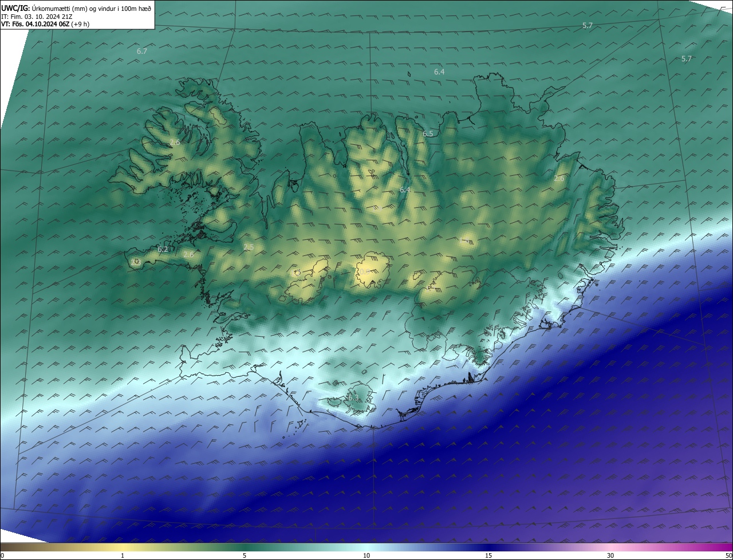The image size is (733, 560).
Task: Click the dark blue color band between 10 and 15
Action: [x=427, y=547]
